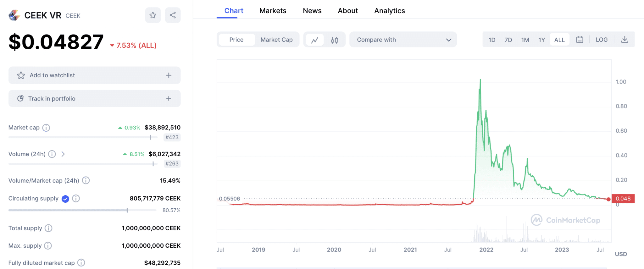
Task: Open Volume (24h) info icon
Action: 52,154
